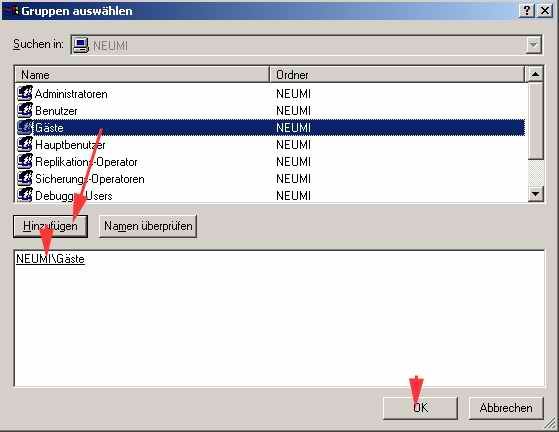This screenshot has height=432, width=559.
Task: Click the Debugger Users group icon
Action: point(25,195)
